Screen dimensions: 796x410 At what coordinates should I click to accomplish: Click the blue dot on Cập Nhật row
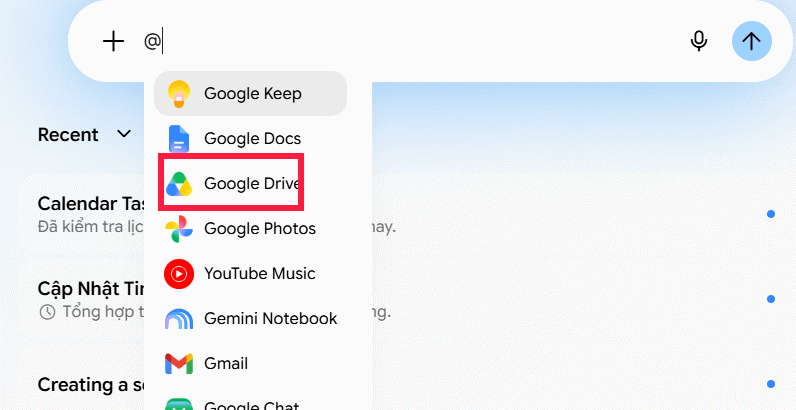771,299
